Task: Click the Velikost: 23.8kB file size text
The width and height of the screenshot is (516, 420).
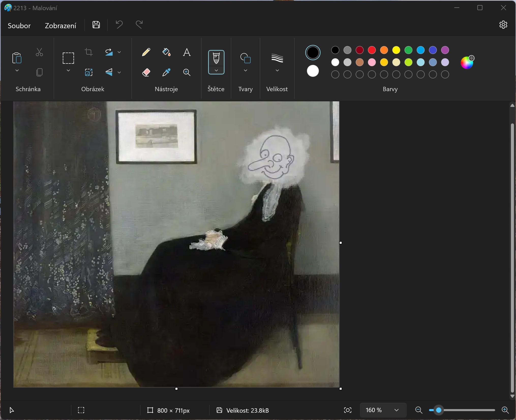Action: coord(247,410)
